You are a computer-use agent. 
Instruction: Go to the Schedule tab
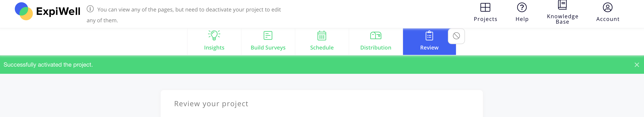pyautogui.click(x=322, y=42)
